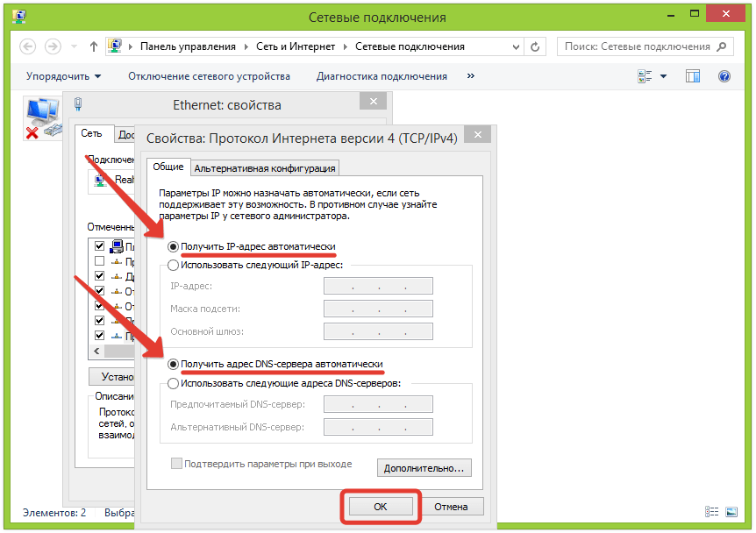Show hidden toolbar commands with » chevron
The height and width of the screenshot is (533, 756).
coord(471,76)
